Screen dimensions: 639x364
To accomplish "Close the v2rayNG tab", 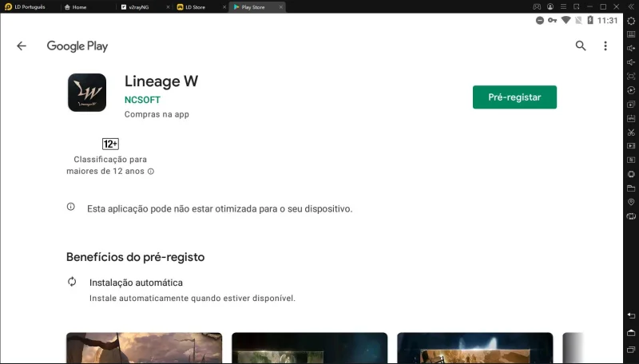I will click(x=169, y=7).
